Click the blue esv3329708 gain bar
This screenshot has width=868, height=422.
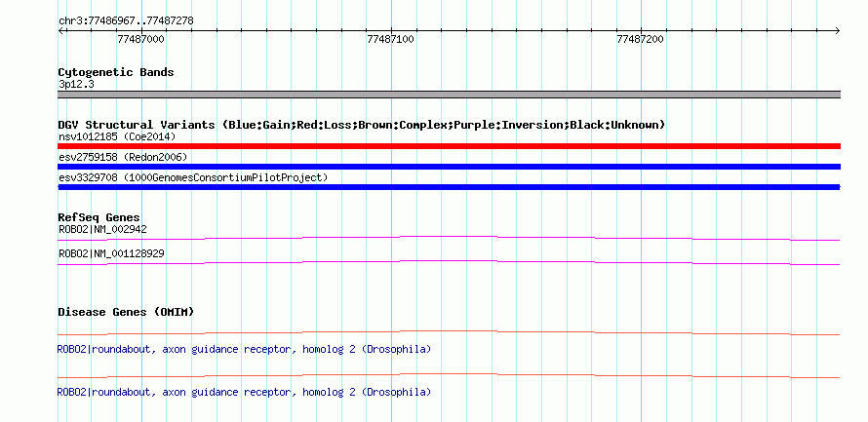(x=449, y=187)
